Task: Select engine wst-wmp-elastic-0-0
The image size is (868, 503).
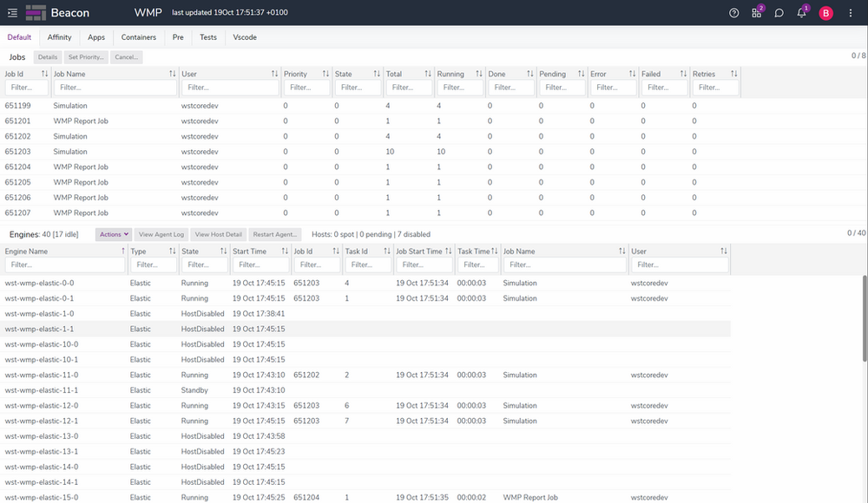Action: click(365, 284)
